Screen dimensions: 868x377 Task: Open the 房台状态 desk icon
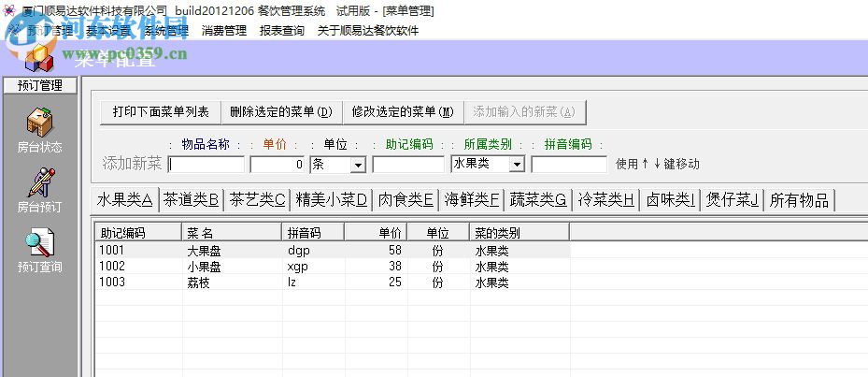point(39,122)
